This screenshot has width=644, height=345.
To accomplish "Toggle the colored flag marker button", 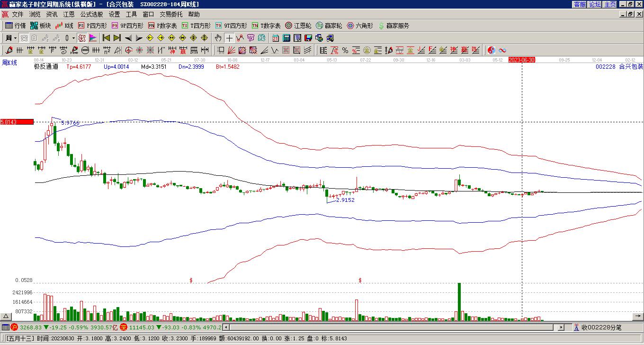I will pyautogui.click(x=93, y=38).
